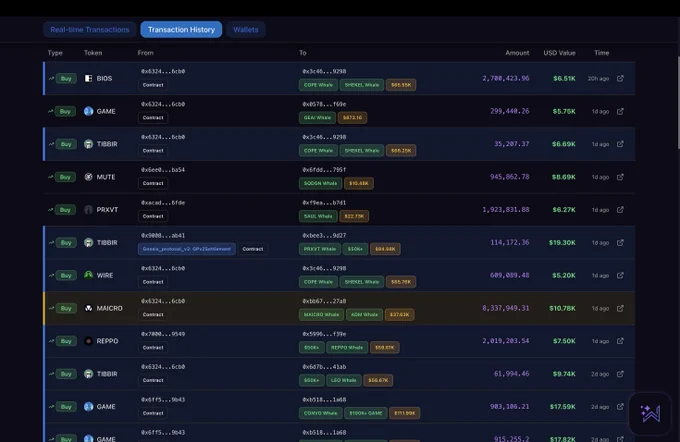The width and height of the screenshot is (680, 442).
Task: Click the Token column header
Action: point(93,53)
